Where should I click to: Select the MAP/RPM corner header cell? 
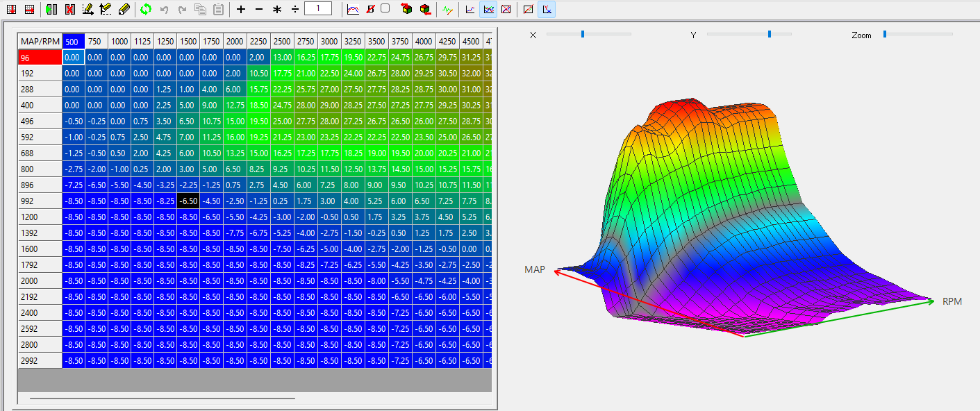tap(40, 42)
